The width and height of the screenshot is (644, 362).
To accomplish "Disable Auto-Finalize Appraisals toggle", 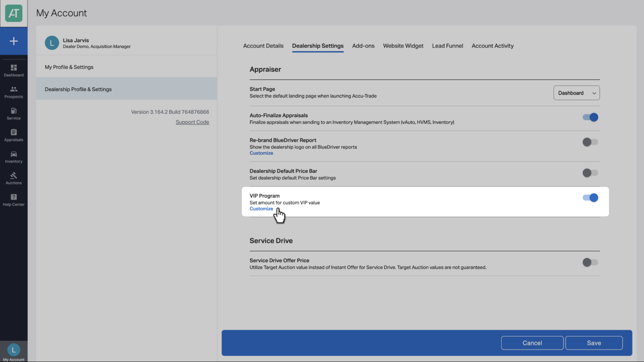I will (590, 117).
